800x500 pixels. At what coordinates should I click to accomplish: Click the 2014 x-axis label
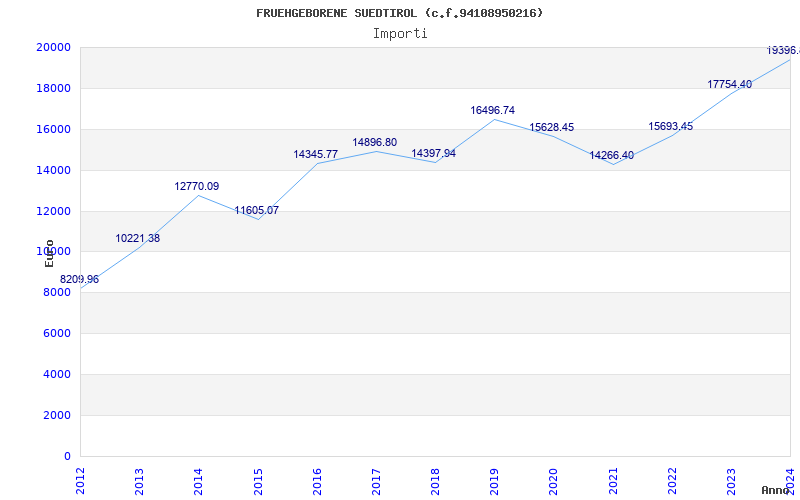pyautogui.click(x=198, y=481)
